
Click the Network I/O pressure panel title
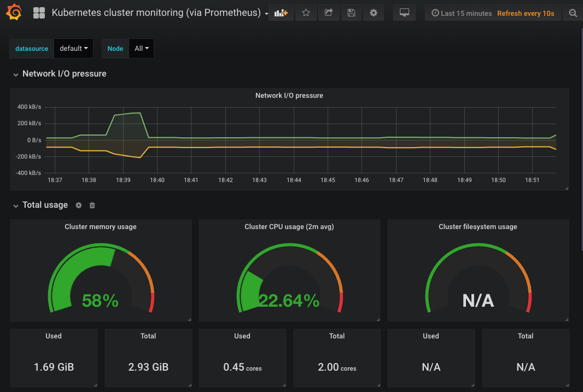[289, 95]
